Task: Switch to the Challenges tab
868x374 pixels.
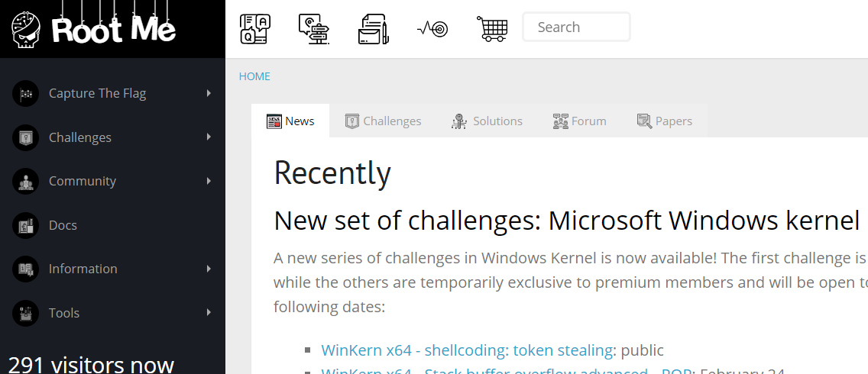Action: [383, 121]
